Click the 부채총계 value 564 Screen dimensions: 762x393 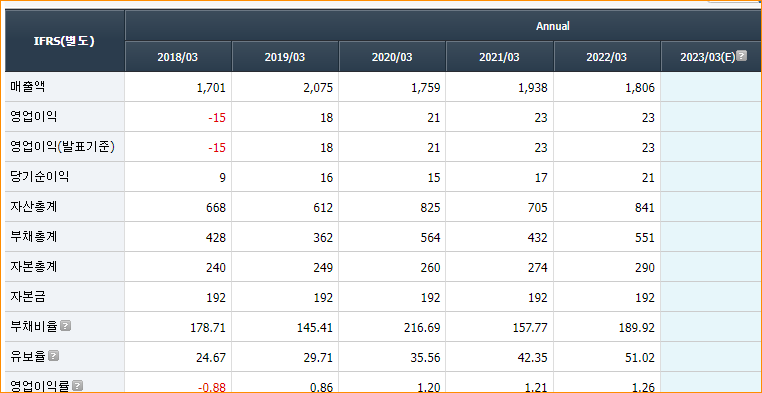(x=431, y=238)
